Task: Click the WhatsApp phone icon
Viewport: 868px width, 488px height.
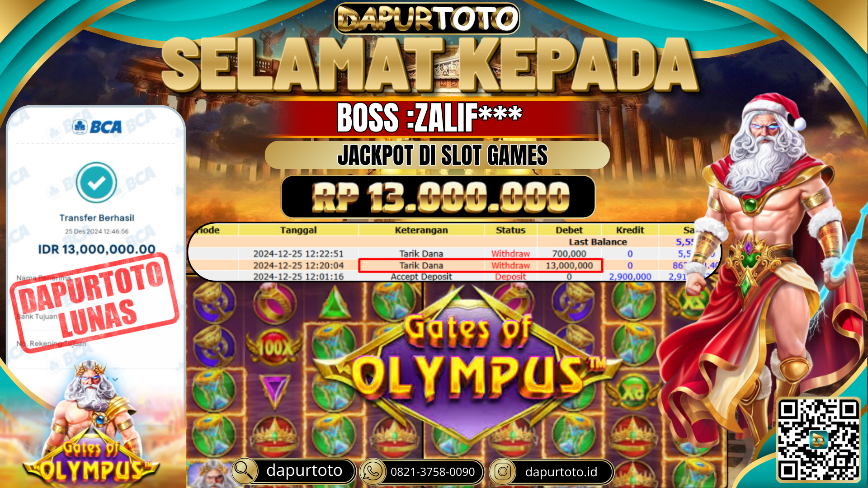Action: tap(372, 472)
